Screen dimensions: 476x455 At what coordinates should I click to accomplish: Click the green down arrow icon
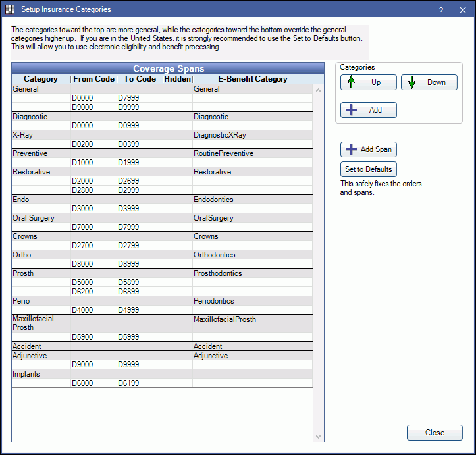point(411,82)
